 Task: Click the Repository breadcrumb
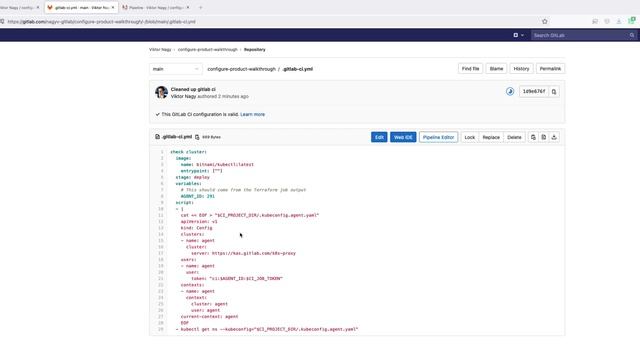[x=255, y=49]
